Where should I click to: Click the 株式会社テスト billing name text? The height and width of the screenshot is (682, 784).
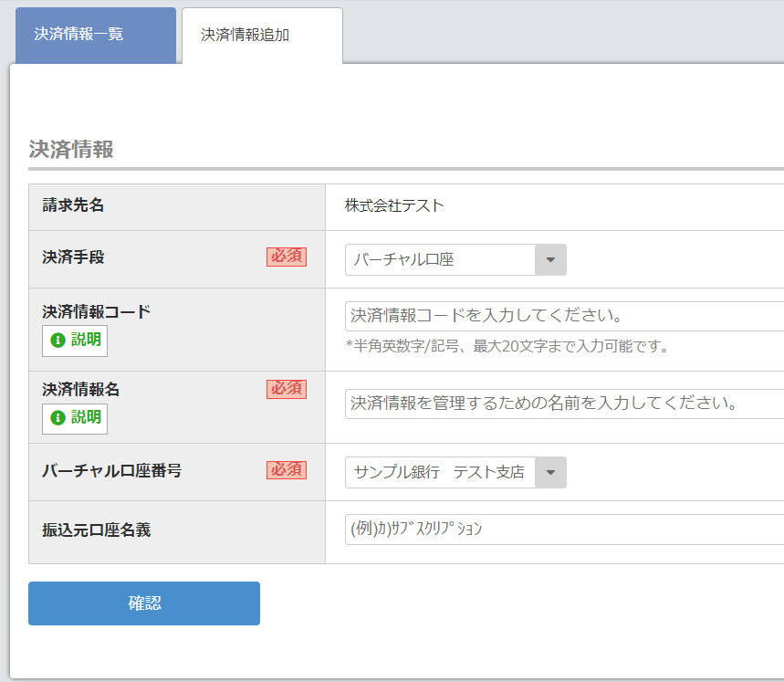point(394,205)
